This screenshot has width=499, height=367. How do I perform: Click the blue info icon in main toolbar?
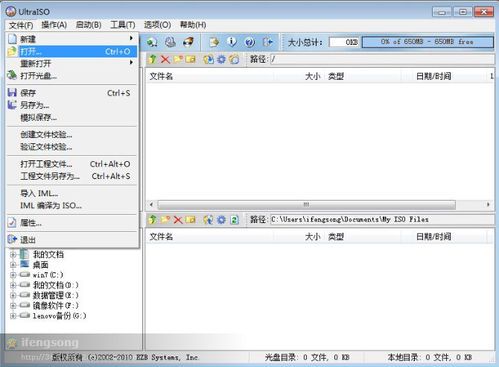click(232, 42)
